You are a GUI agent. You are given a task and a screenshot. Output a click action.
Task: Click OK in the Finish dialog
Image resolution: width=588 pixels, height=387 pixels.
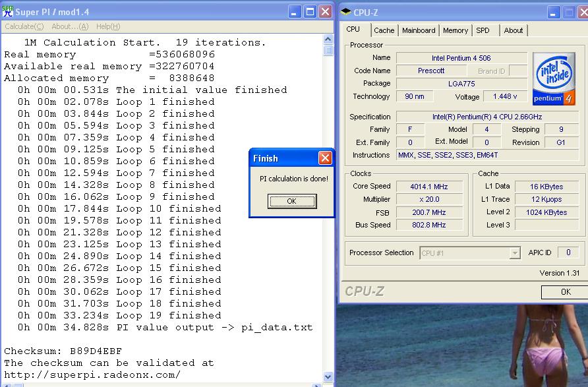click(x=292, y=201)
